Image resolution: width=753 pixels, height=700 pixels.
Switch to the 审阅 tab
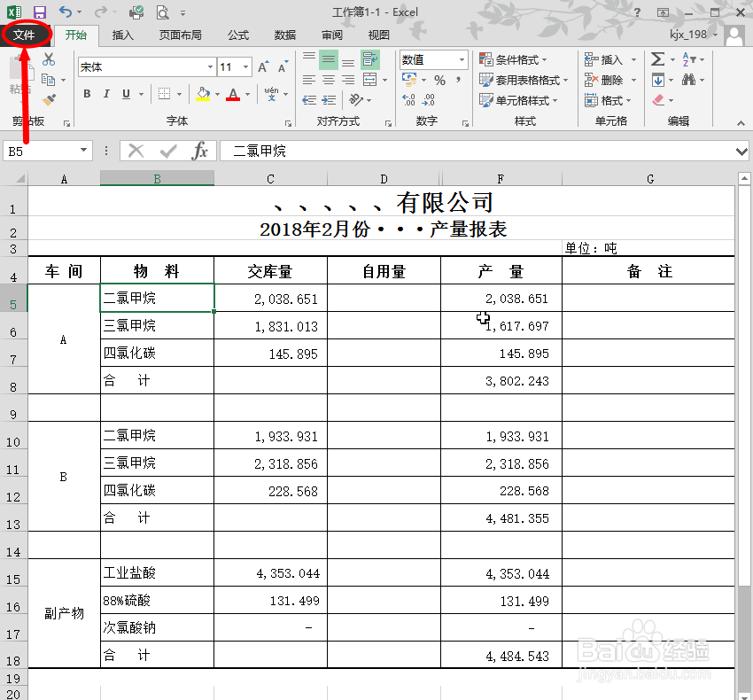332,35
